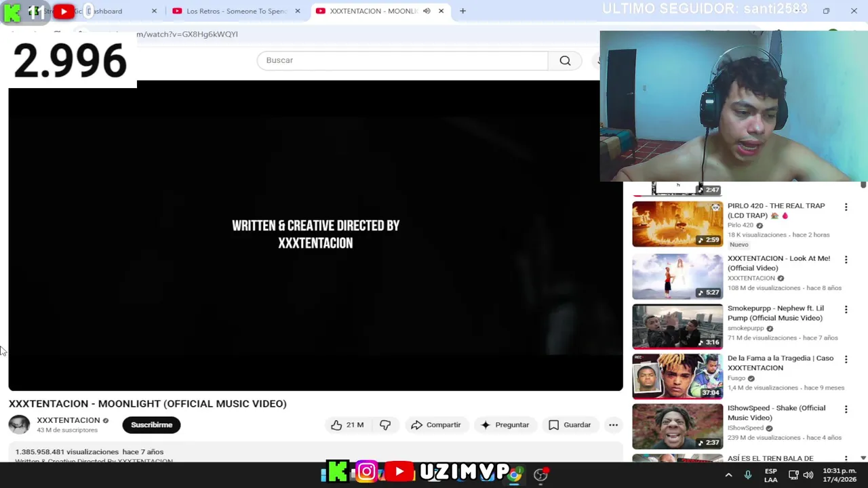This screenshot has height=488, width=868.
Task: Open options menu for PIRLO 420 video
Action: click(846, 207)
